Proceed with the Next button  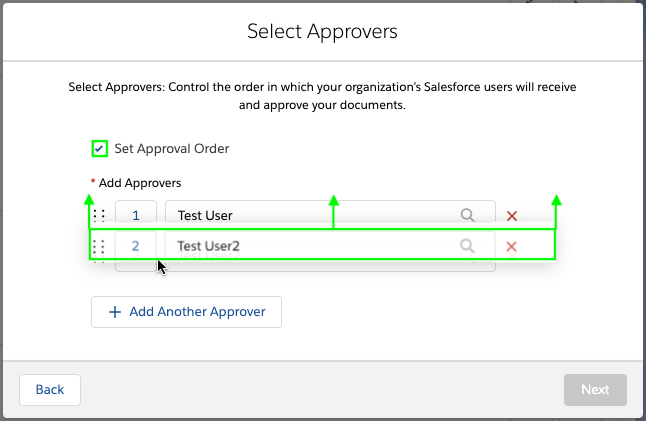[x=595, y=390]
